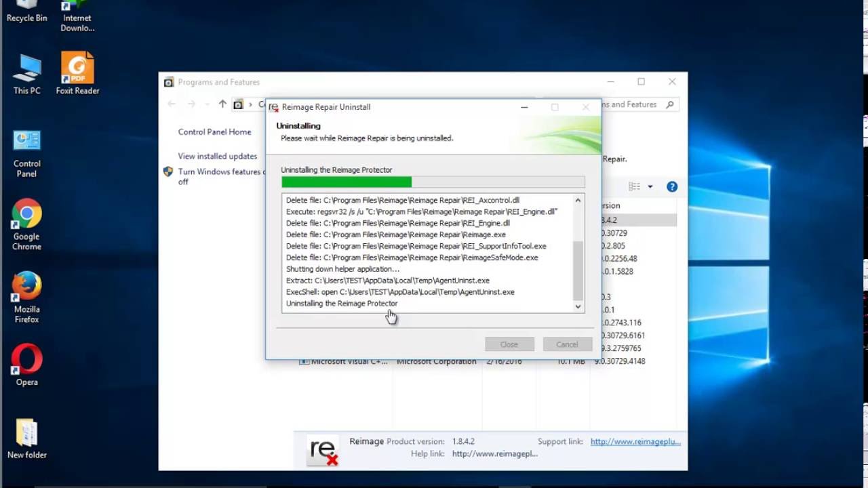Viewport: 868px width, 488px height.
Task: Open Internet Download Manager desktop shortcut
Action: tap(77, 16)
